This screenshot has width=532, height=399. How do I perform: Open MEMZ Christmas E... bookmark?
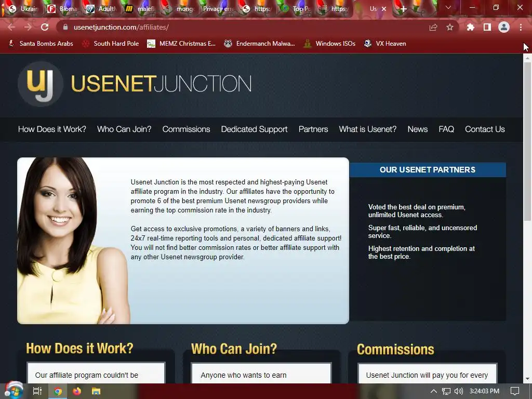point(181,44)
